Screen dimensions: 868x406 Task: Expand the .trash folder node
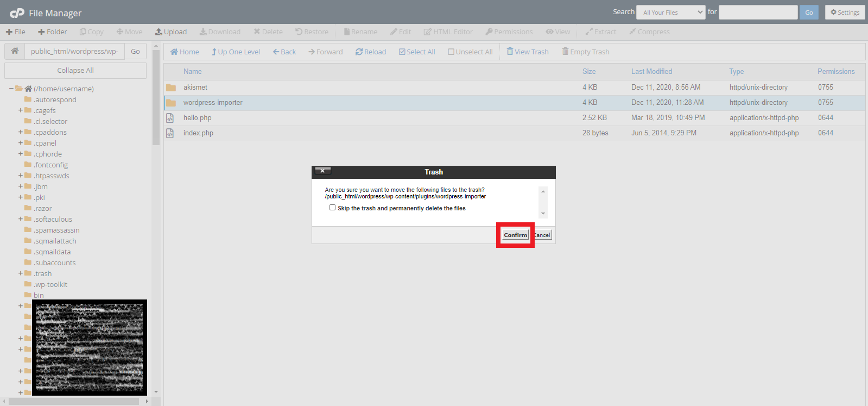[21, 273]
